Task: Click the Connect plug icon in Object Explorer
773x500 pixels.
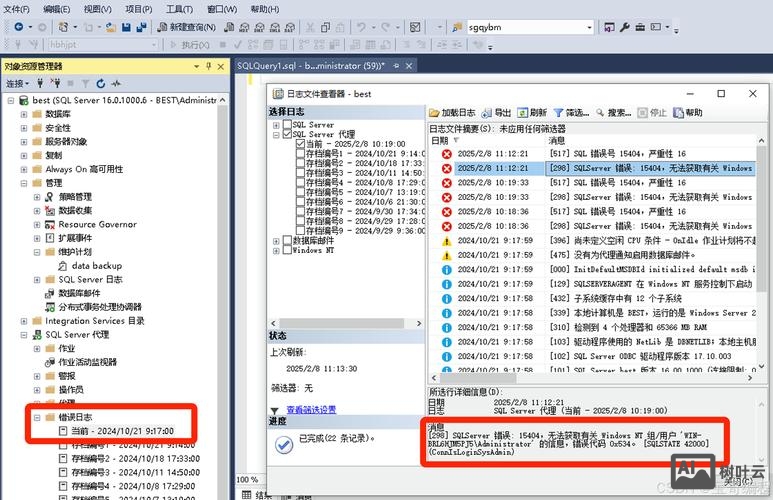Action: click(40, 83)
